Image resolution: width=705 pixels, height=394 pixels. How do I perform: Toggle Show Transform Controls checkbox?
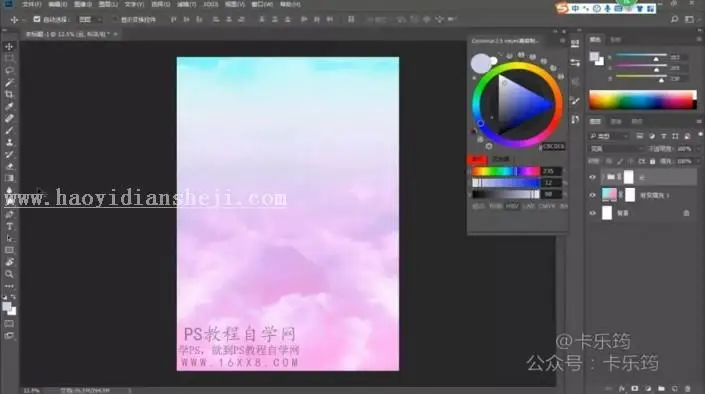coord(115,19)
